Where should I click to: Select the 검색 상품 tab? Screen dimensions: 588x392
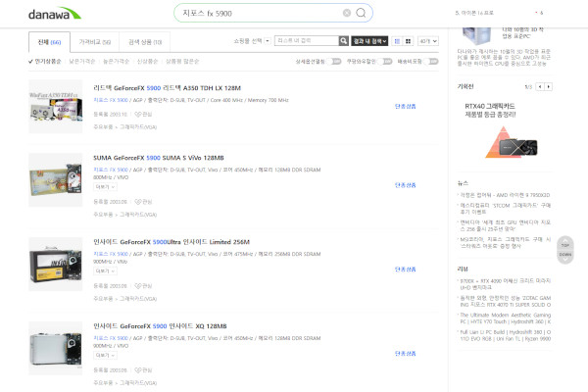(x=145, y=42)
